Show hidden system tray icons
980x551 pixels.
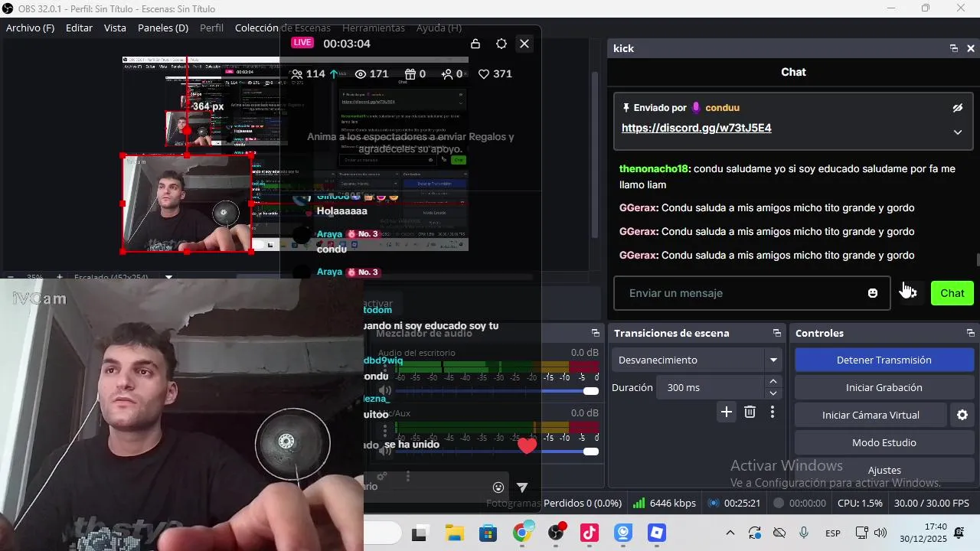(x=730, y=533)
